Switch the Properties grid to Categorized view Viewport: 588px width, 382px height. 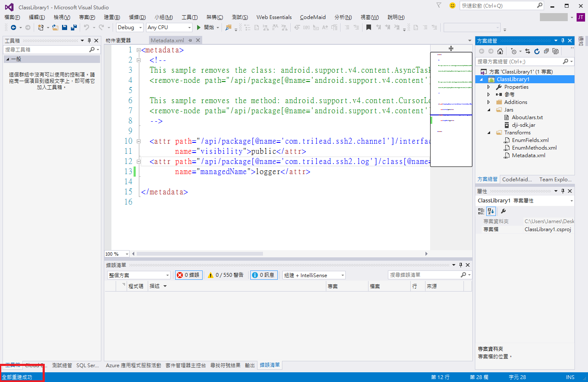click(x=481, y=211)
